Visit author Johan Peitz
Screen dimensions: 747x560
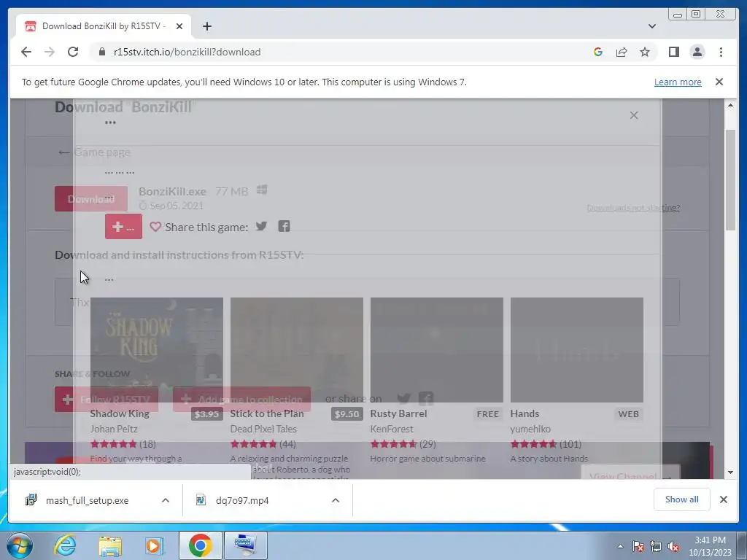point(114,429)
